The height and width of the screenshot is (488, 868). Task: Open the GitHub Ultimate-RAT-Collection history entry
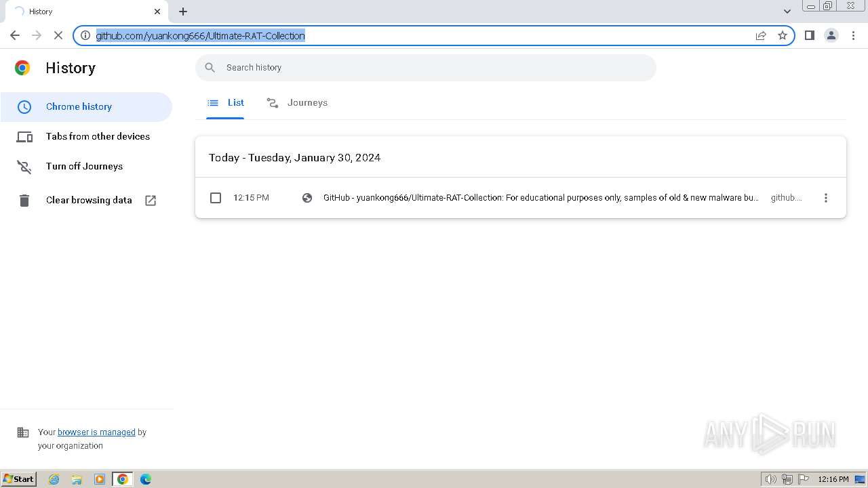(x=541, y=198)
